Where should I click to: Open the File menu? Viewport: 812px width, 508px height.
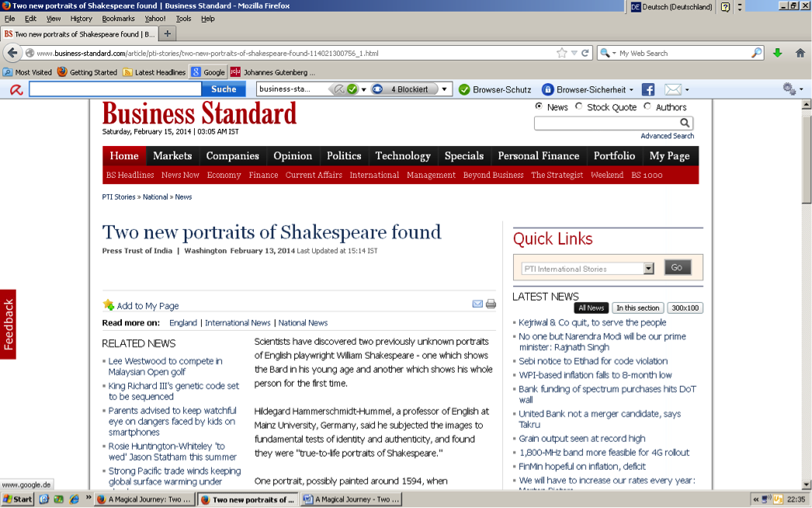click(9, 19)
